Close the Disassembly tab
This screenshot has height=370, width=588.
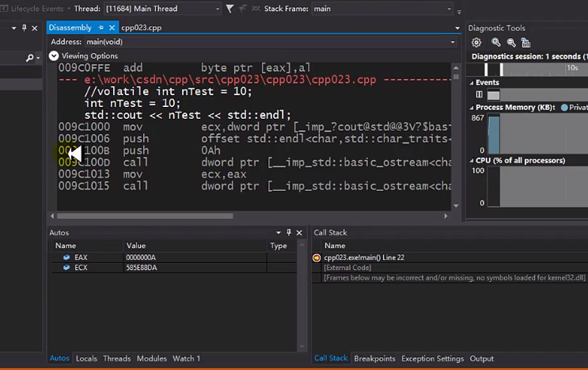coord(112,28)
